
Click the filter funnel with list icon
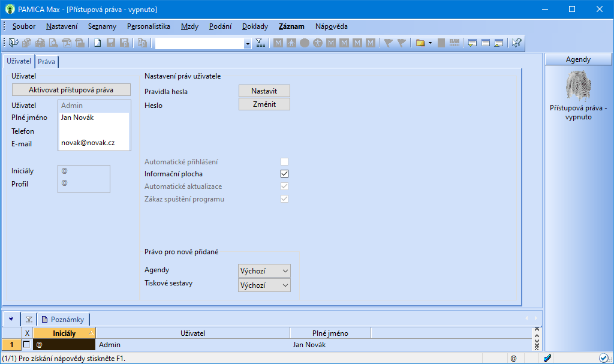(x=260, y=43)
